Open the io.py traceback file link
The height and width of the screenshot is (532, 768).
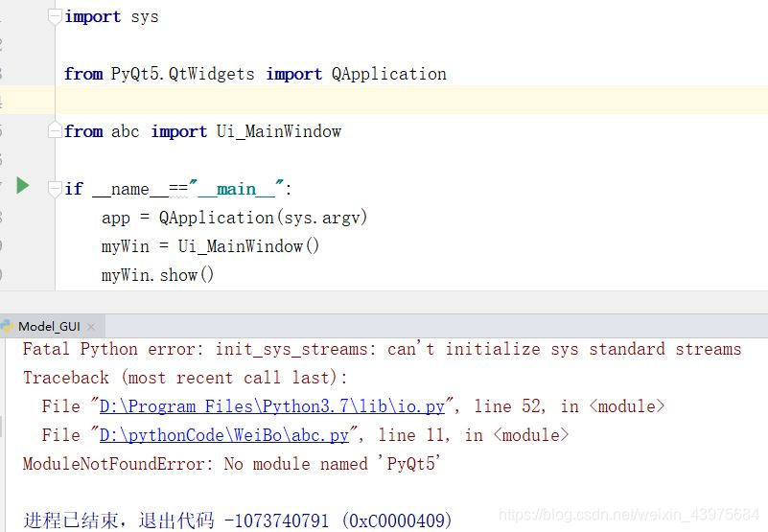click(272, 406)
